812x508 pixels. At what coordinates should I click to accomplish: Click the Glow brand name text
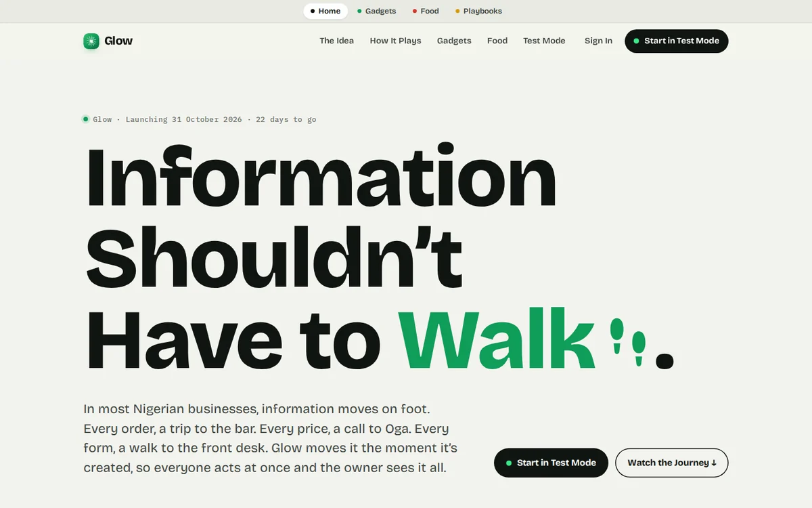118,41
